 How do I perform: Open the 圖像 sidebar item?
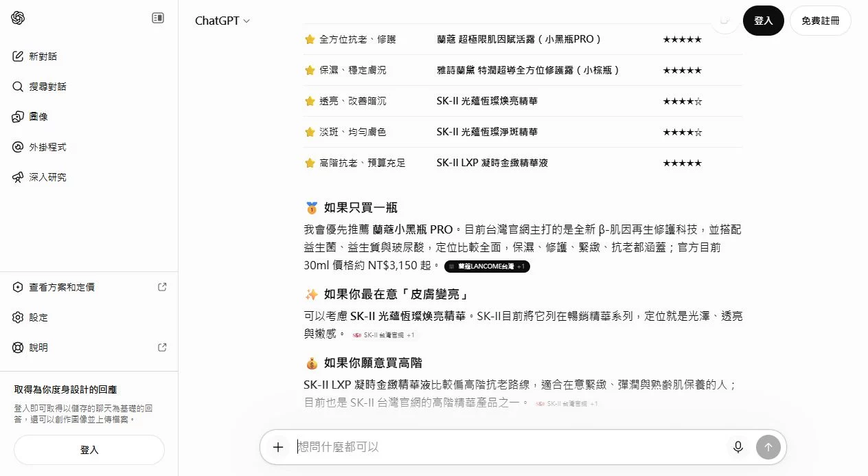89,117
